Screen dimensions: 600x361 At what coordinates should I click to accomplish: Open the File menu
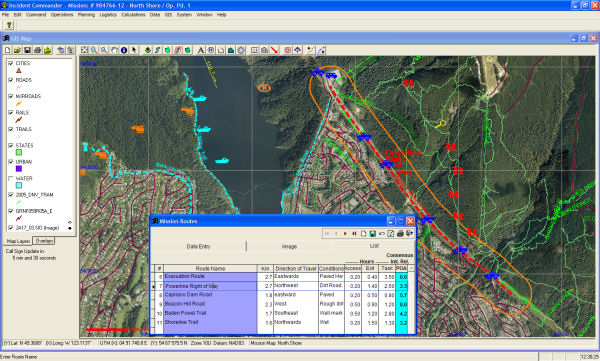(x=5, y=15)
